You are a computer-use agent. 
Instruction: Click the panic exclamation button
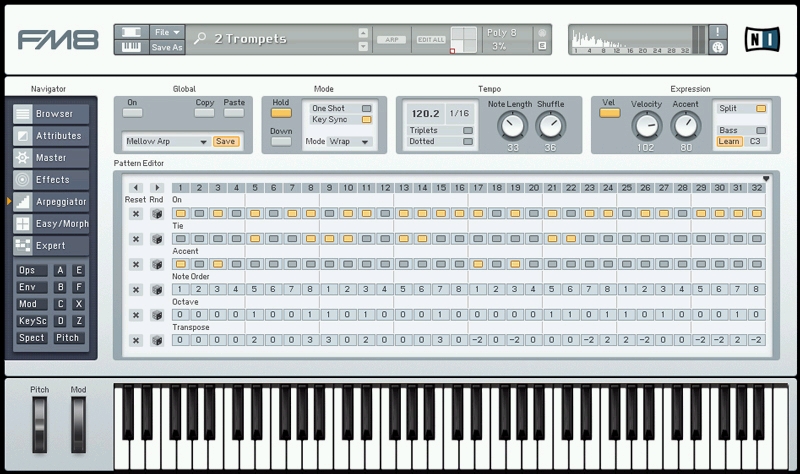[717, 32]
